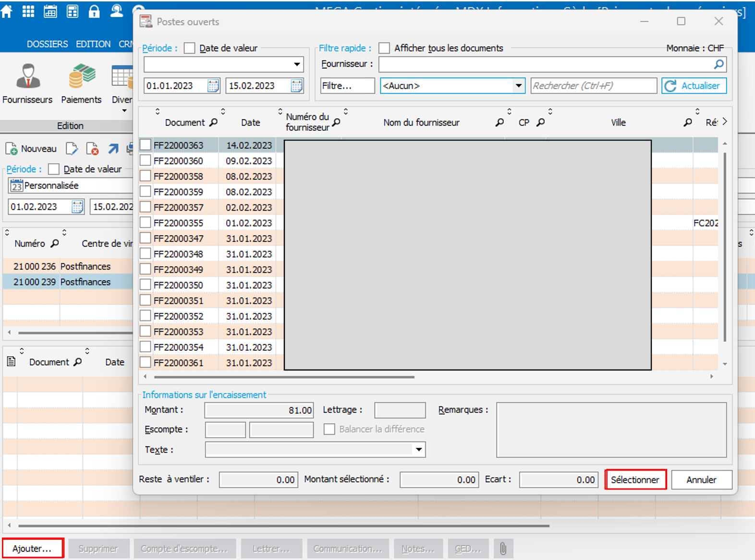The width and height of the screenshot is (755, 560).
Task: Click the main window bottom horizontal scrollbar
Action: point(284,526)
